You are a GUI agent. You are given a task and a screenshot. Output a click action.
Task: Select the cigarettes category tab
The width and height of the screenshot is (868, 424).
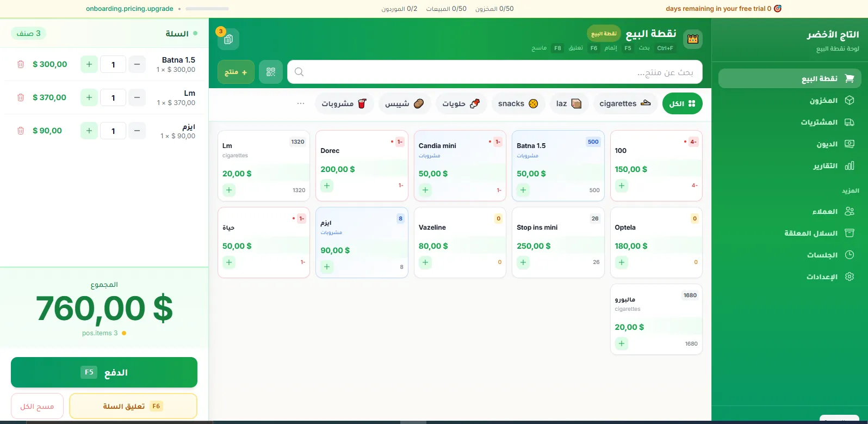coord(625,103)
